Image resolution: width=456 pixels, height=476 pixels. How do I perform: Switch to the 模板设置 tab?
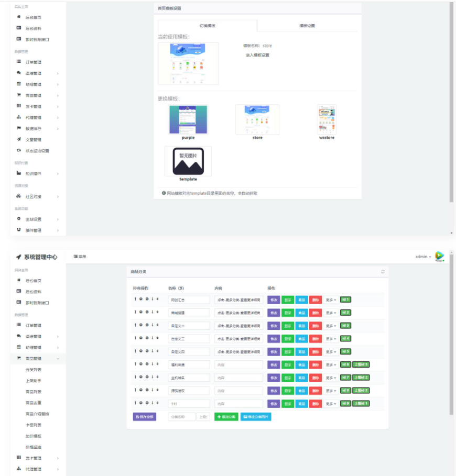[x=307, y=26]
